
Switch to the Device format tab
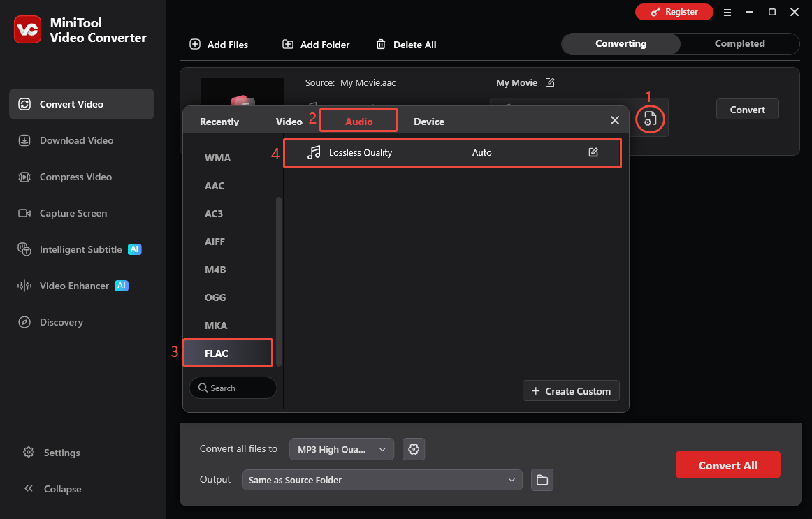tap(429, 122)
